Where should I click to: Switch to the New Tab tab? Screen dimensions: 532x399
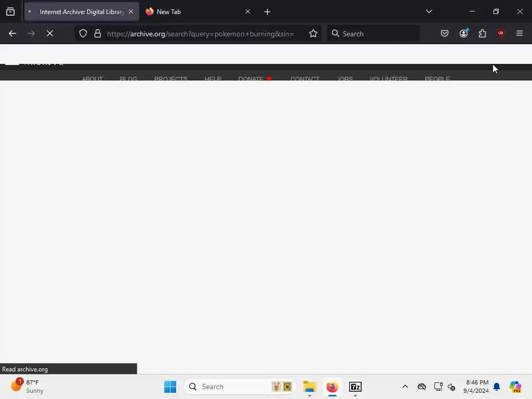[197, 11]
